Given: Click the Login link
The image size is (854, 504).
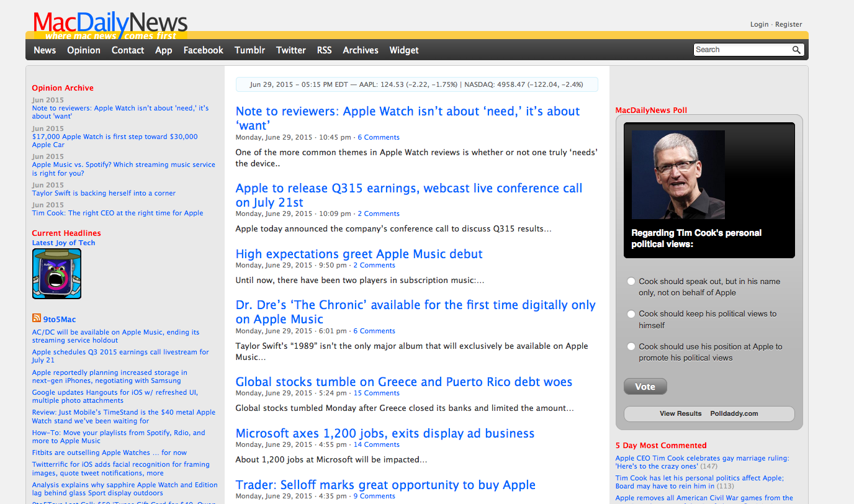Looking at the screenshot, I should [x=759, y=24].
